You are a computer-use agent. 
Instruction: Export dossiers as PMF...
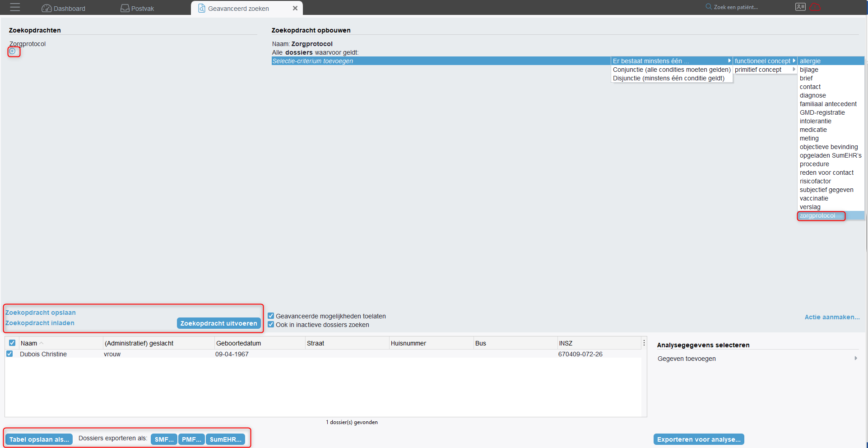tap(191, 439)
